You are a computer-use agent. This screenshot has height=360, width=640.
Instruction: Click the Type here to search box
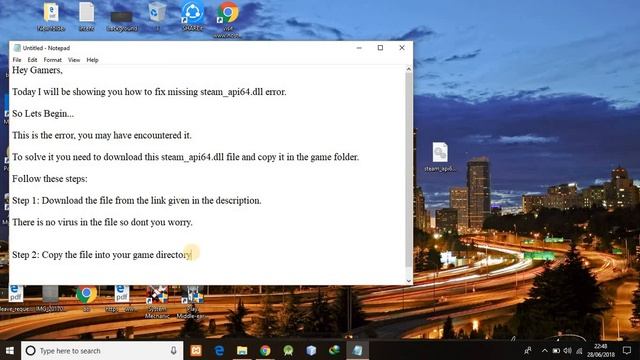[x=102, y=351]
